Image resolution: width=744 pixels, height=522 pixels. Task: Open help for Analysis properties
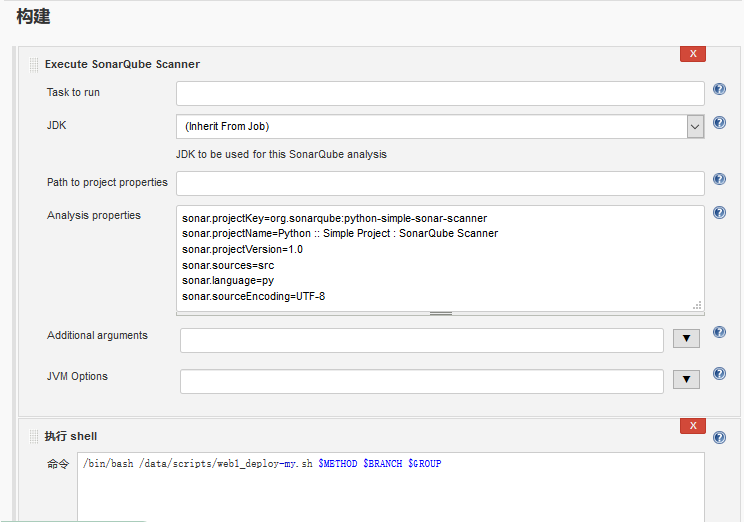[719, 213]
